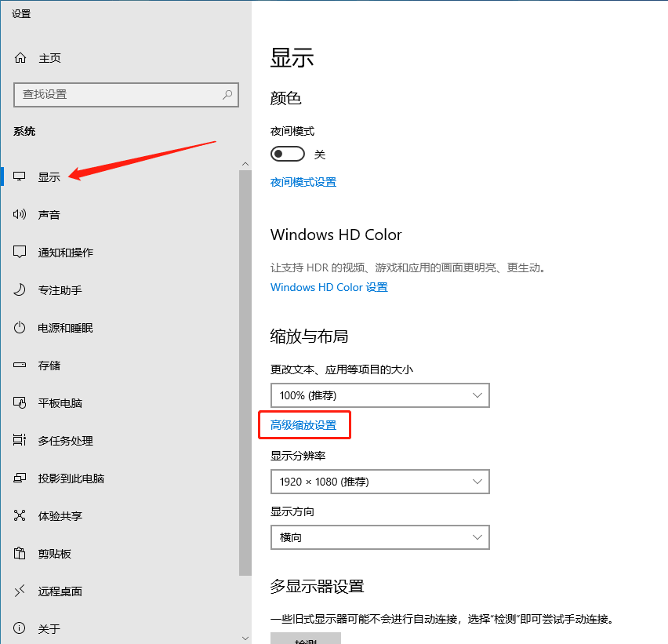Open Storage via the drive icon
668x644 pixels.
(x=20, y=366)
